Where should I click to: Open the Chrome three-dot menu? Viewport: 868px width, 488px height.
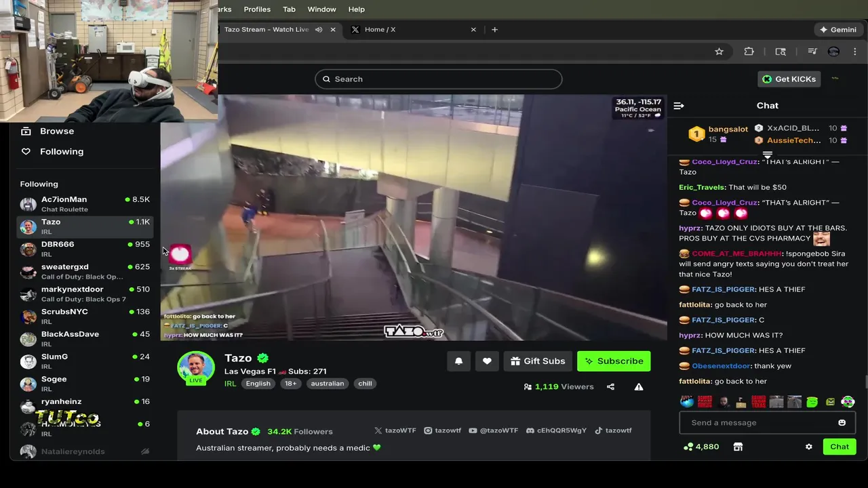coord(855,52)
